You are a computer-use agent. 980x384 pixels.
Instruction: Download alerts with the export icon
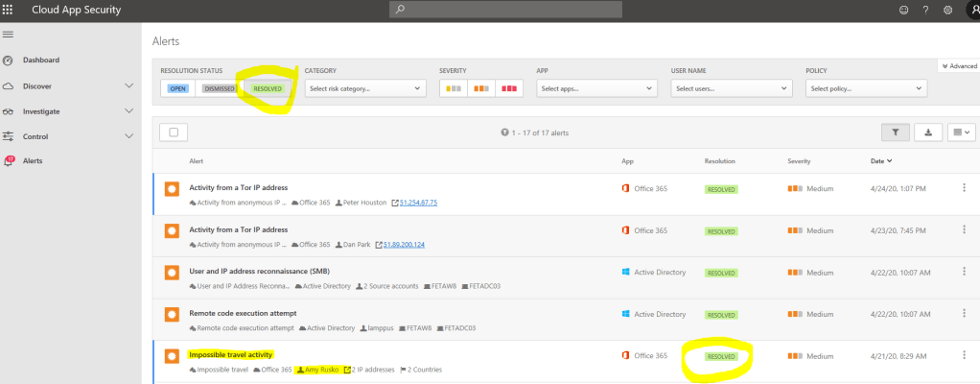coord(927,132)
